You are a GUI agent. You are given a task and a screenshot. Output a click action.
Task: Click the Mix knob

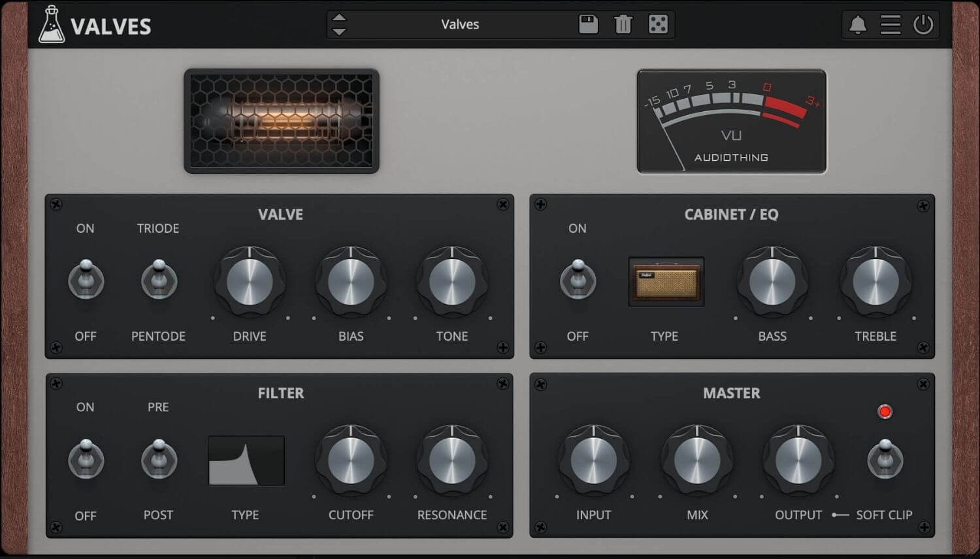tap(697, 460)
